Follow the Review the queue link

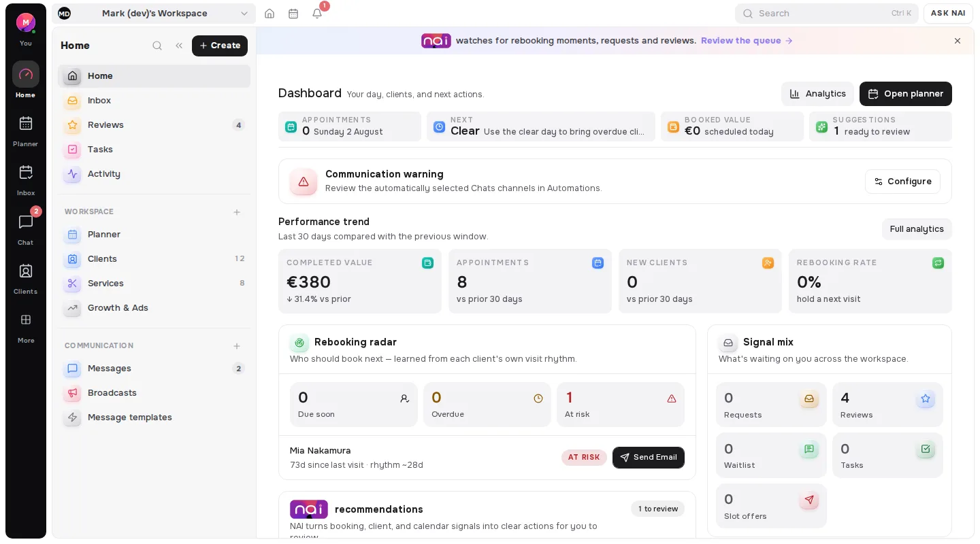pyautogui.click(x=747, y=41)
